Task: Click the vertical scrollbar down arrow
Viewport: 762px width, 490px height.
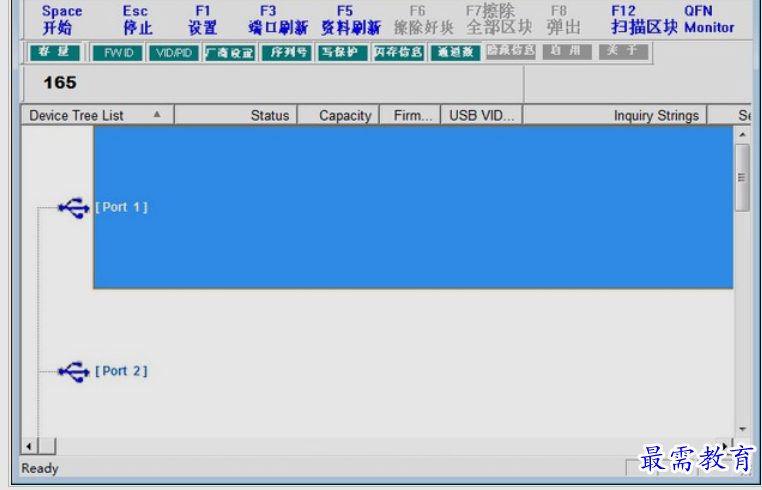Action: pos(742,429)
